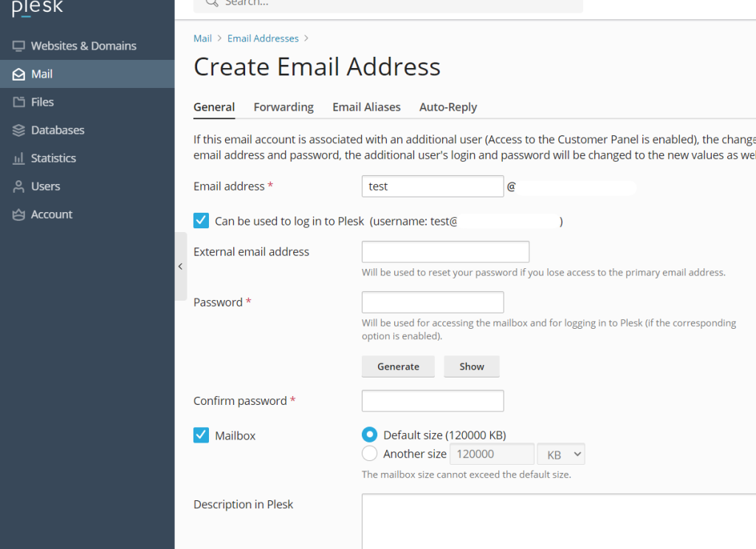The width and height of the screenshot is (756, 549).
Task: Select the 'Default size (120000 KB)' radio
Action: coord(371,434)
